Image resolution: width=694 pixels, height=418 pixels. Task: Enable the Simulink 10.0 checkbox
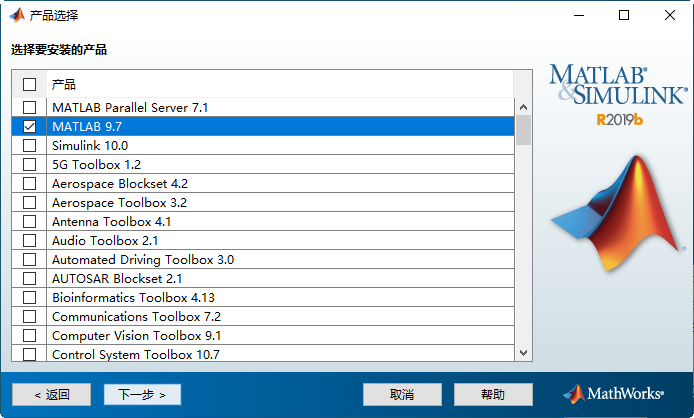click(29, 146)
